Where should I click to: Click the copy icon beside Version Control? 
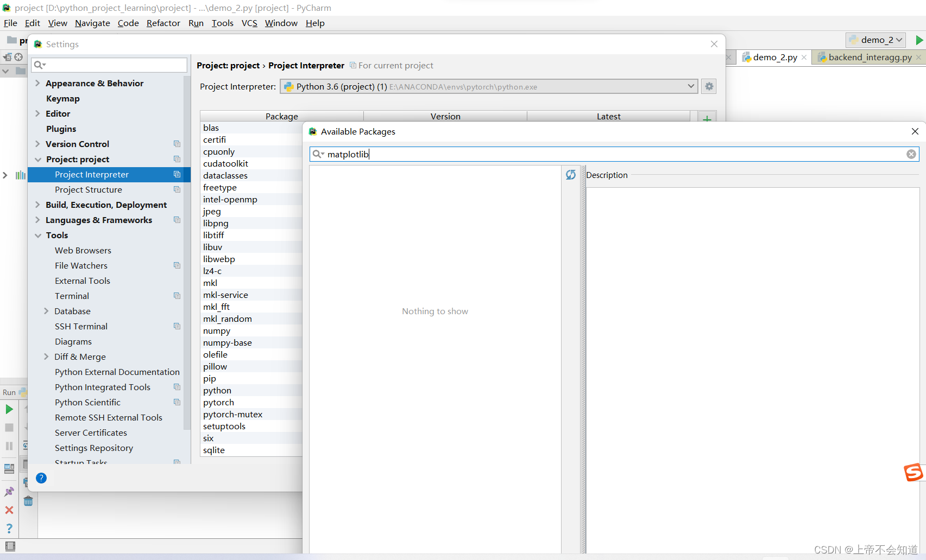(177, 144)
